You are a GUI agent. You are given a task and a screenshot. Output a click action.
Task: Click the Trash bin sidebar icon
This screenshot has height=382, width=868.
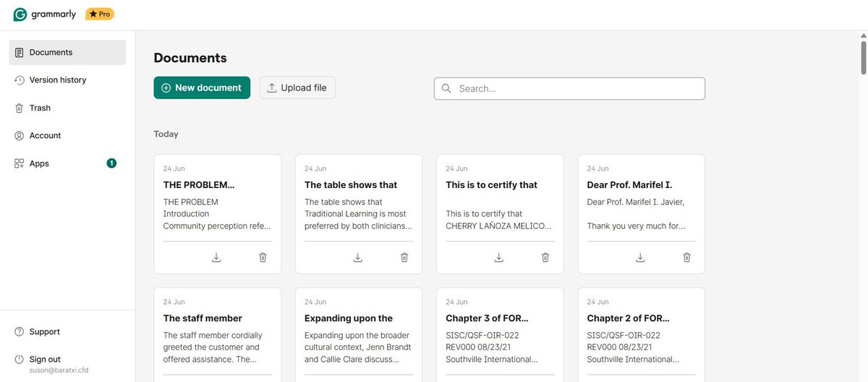tap(19, 108)
